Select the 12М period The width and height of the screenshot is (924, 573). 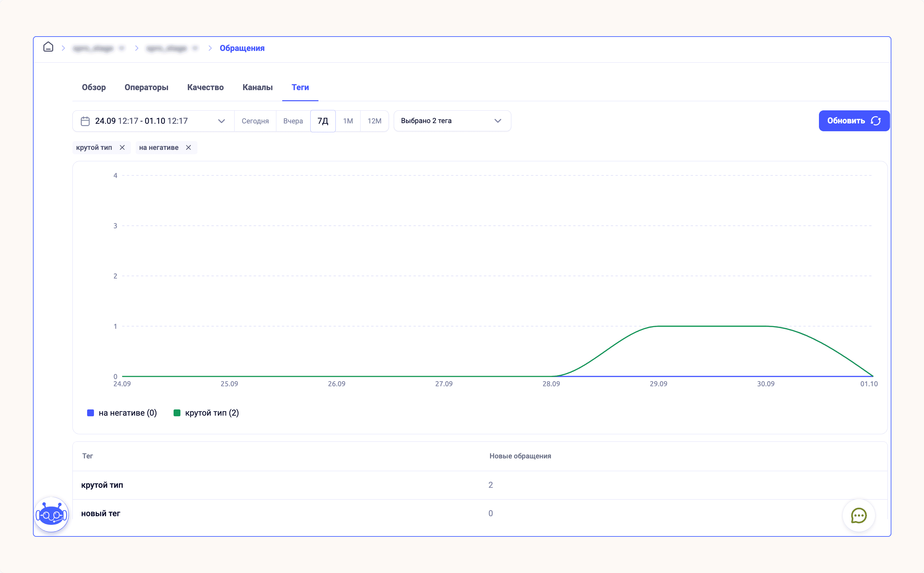(x=375, y=121)
